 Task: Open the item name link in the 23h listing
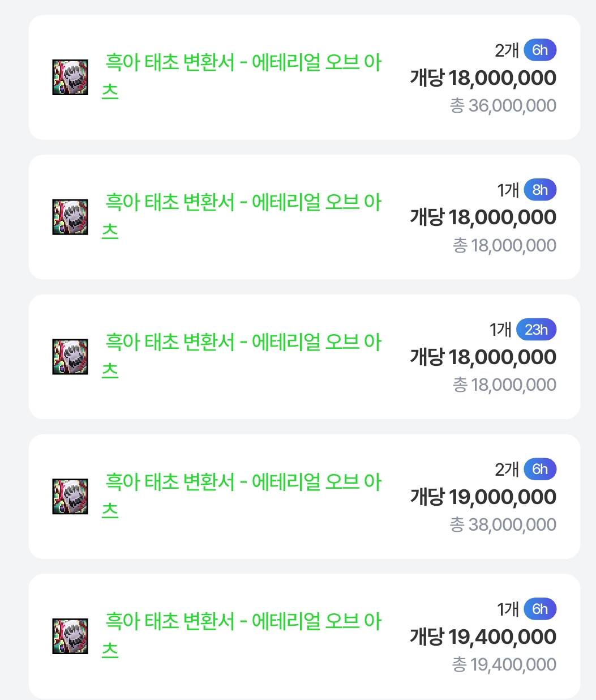243,343
